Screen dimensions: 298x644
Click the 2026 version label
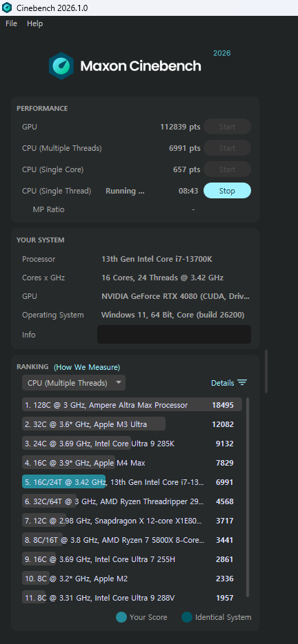click(x=222, y=53)
